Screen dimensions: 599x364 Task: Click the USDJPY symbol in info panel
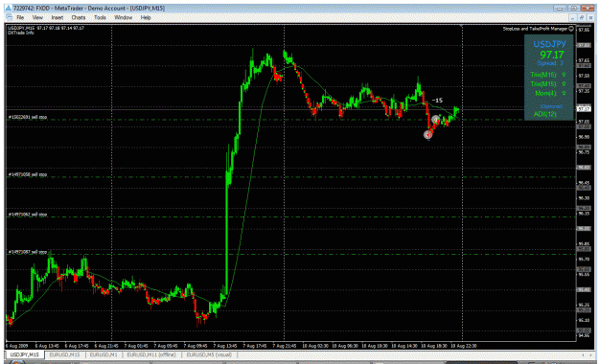(549, 44)
